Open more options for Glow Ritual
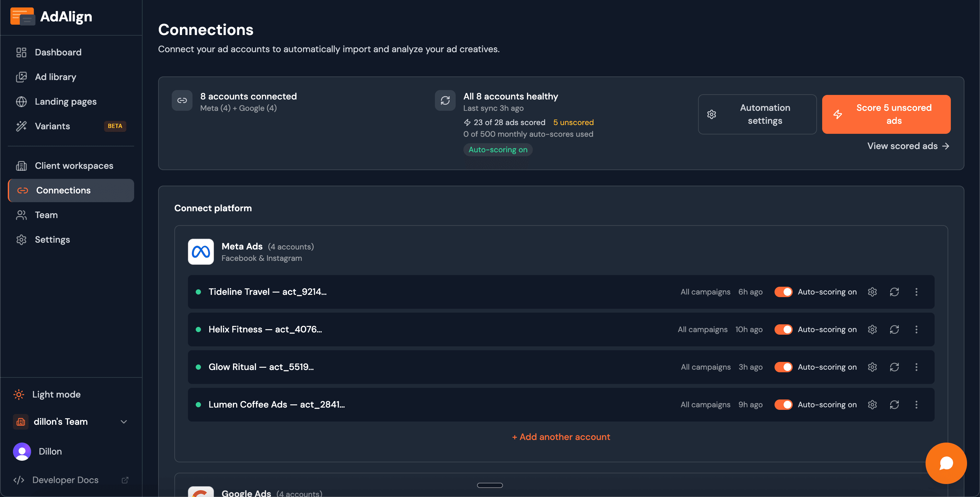 [916, 367]
